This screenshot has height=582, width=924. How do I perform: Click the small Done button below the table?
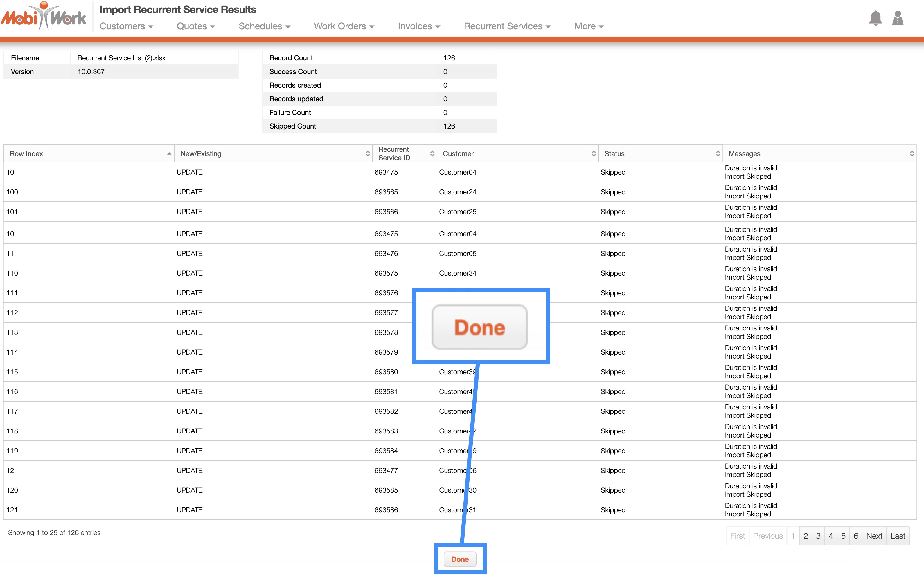point(460,559)
